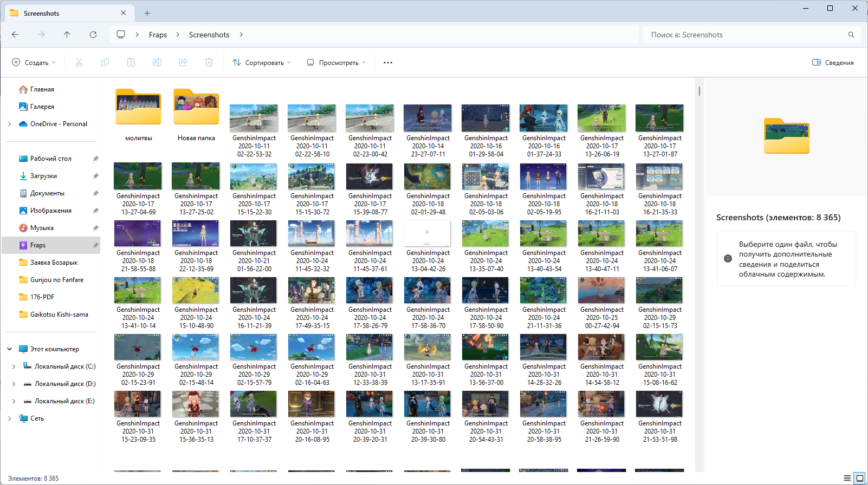
Task: Click the vertical scrollbar of file list
Action: click(699, 91)
